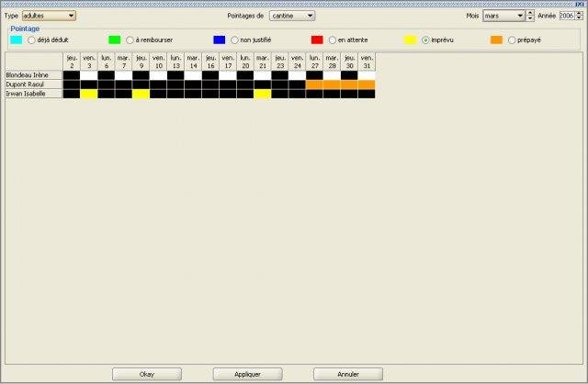Image resolution: width=588 pixels, height=384 pixels.
Task: Click the red 'en attente' color swatch
Action: (317, 40)
